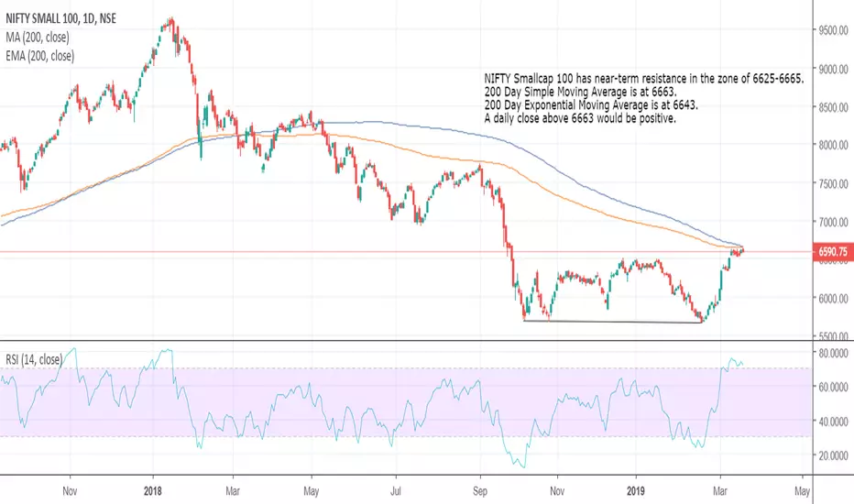The width and height of the screenshot is (854, 504).
Task: Click the red 6590.75 price tag
Action: coord(833,252)
